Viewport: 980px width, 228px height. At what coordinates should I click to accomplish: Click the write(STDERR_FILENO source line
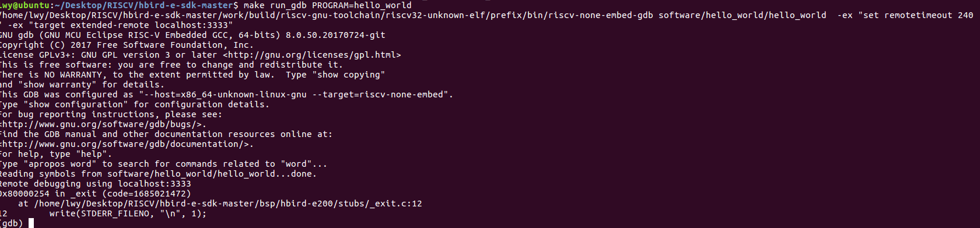pos(128,213)
